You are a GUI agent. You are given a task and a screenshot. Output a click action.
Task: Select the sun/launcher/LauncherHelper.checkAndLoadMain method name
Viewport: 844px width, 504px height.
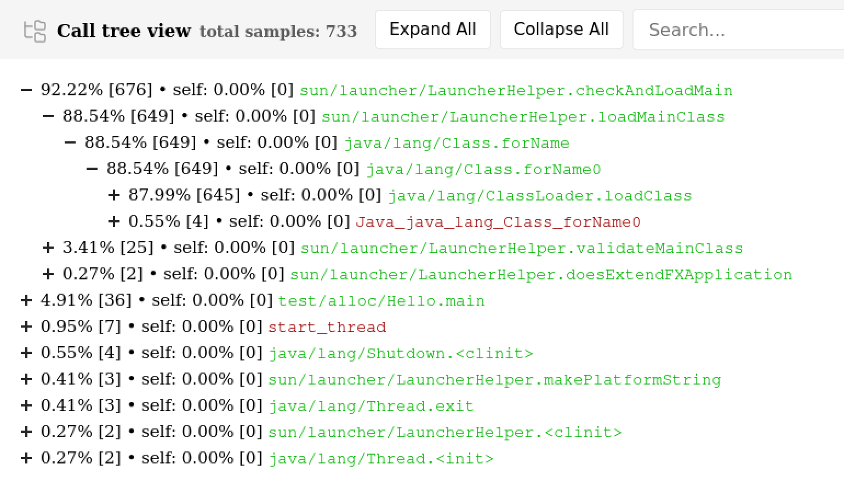[x=516, y=90]
